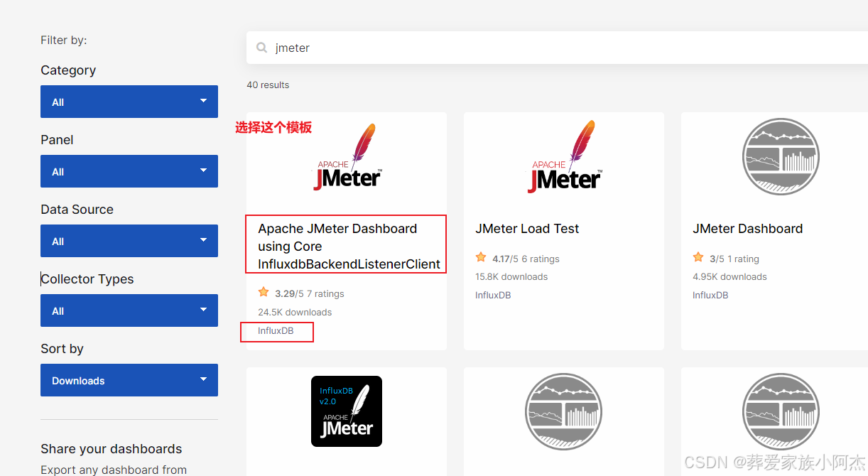The image size is (868, 476).
Task: Click grey dashboard icon on JMeter Dashboard card
Action: (x=781, y=156)
